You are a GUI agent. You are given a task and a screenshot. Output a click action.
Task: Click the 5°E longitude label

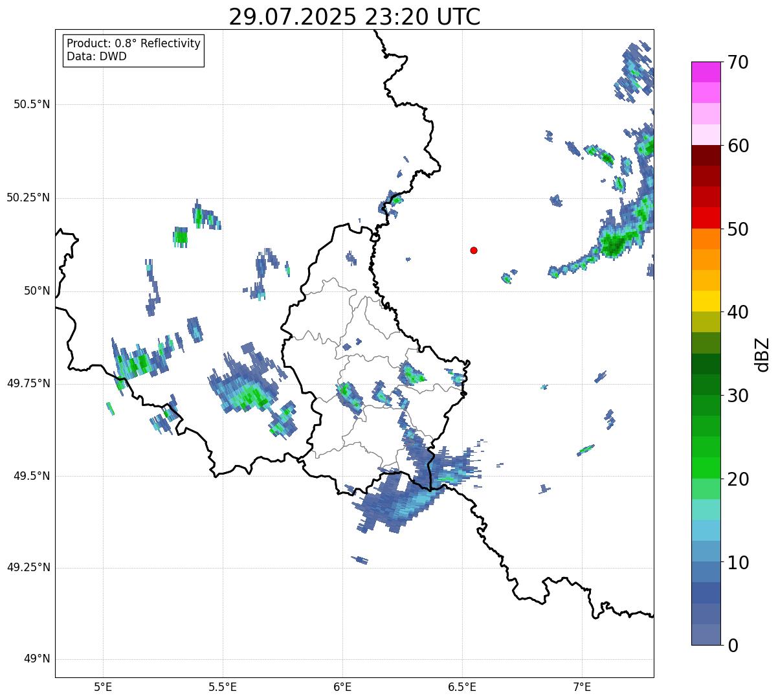pos(103,686)
